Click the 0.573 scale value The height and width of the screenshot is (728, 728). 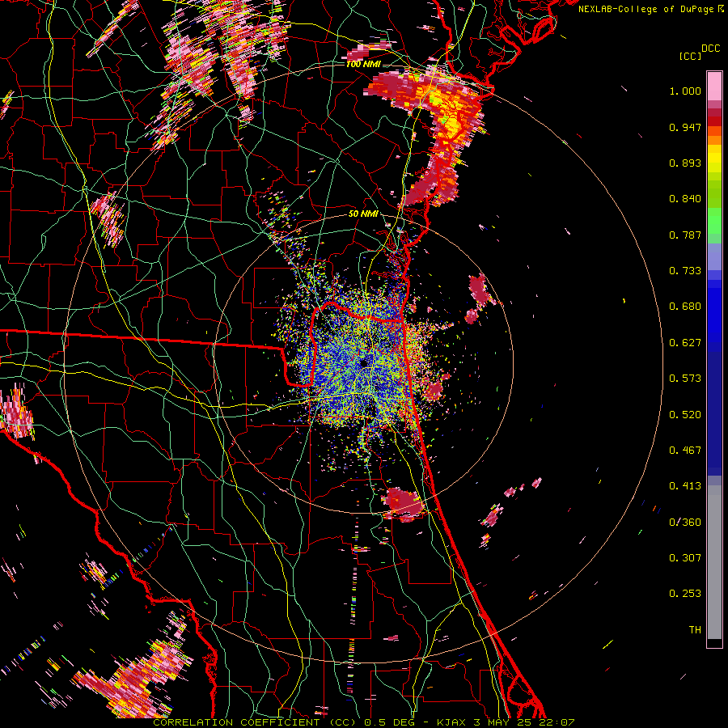pos(685,379)
